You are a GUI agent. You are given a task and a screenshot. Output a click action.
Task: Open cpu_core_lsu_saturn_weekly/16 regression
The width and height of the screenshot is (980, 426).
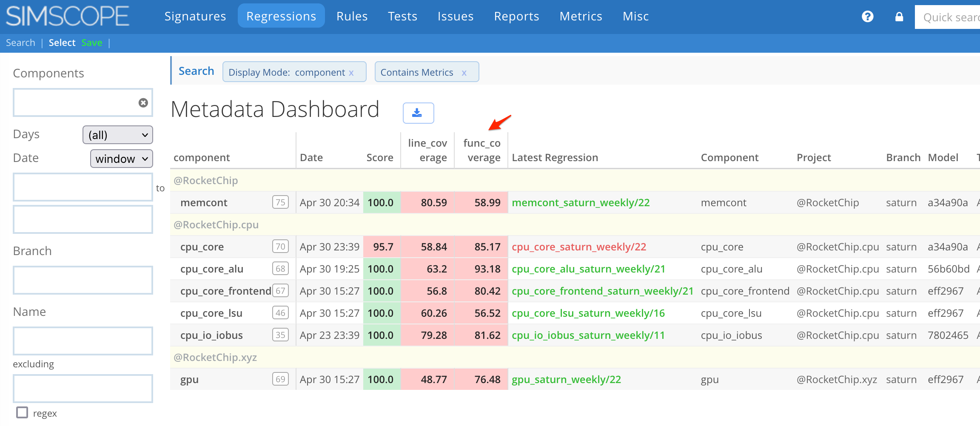point(588,313)
